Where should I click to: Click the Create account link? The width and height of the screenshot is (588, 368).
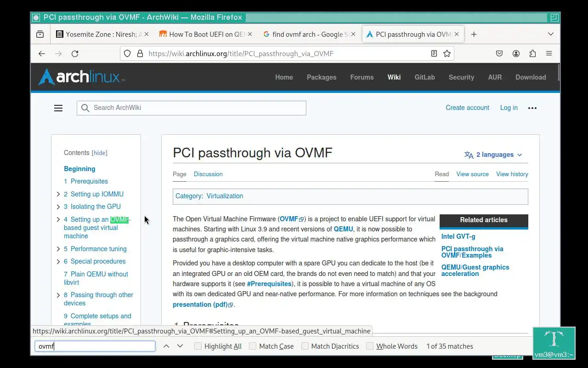[x=467, y=108]
